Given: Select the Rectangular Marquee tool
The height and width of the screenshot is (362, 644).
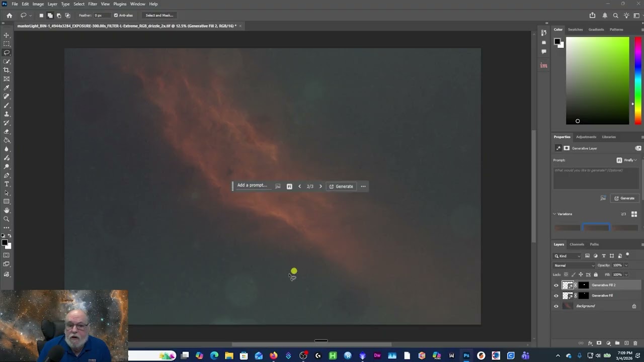Looking at the screenshot, I should click(x=7, y=44).
